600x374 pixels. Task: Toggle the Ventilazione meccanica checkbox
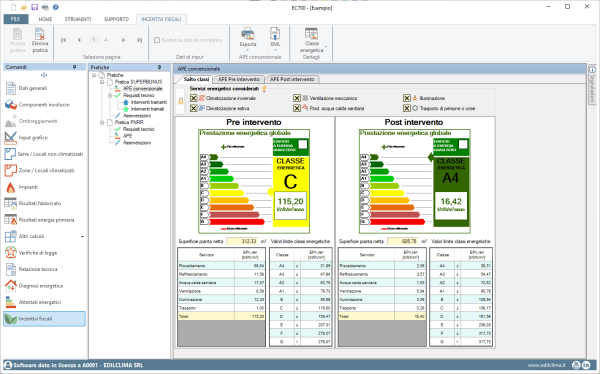297,98
